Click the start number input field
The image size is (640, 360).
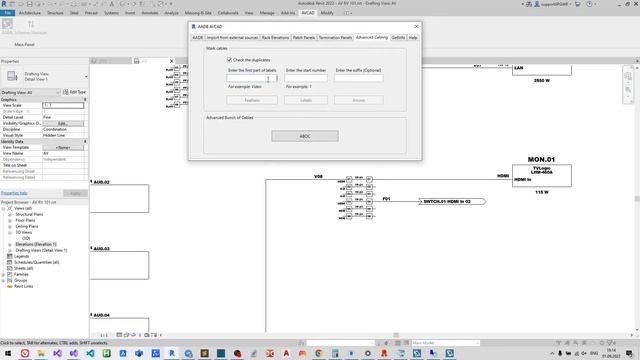pos(306,78)
